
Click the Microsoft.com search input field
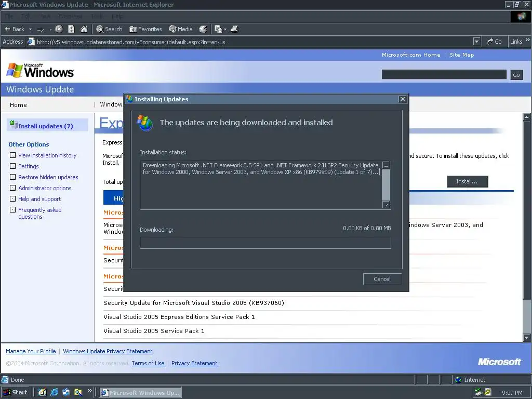click(x=444, y=74)
